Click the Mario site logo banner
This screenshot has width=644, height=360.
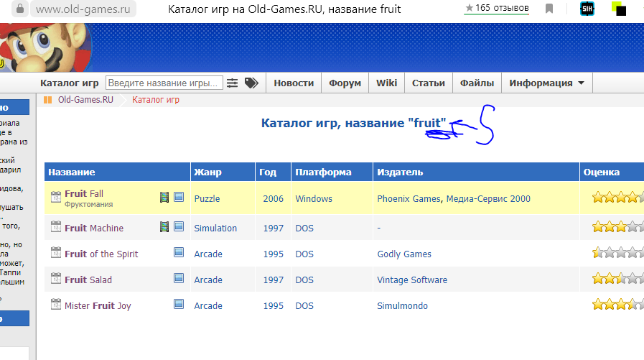tap(45, 47)
